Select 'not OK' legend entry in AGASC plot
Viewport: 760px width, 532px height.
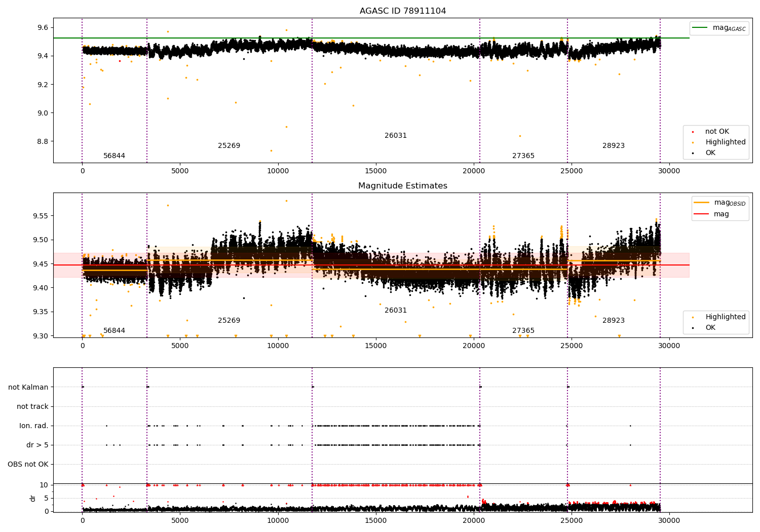pos(717,132)
